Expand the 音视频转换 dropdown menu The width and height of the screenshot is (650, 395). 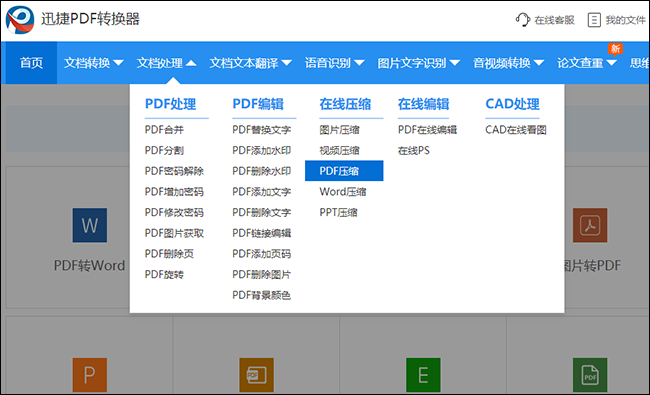509,63
